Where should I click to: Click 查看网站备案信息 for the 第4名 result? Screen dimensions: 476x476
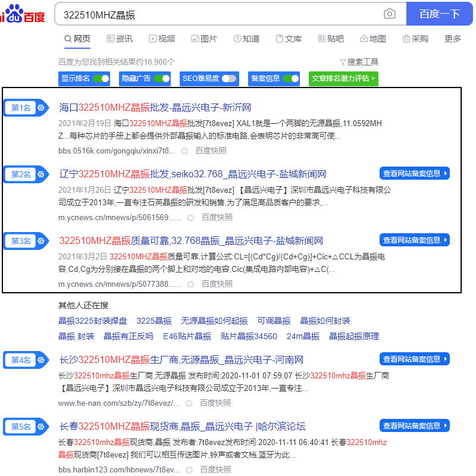[414, 359]
